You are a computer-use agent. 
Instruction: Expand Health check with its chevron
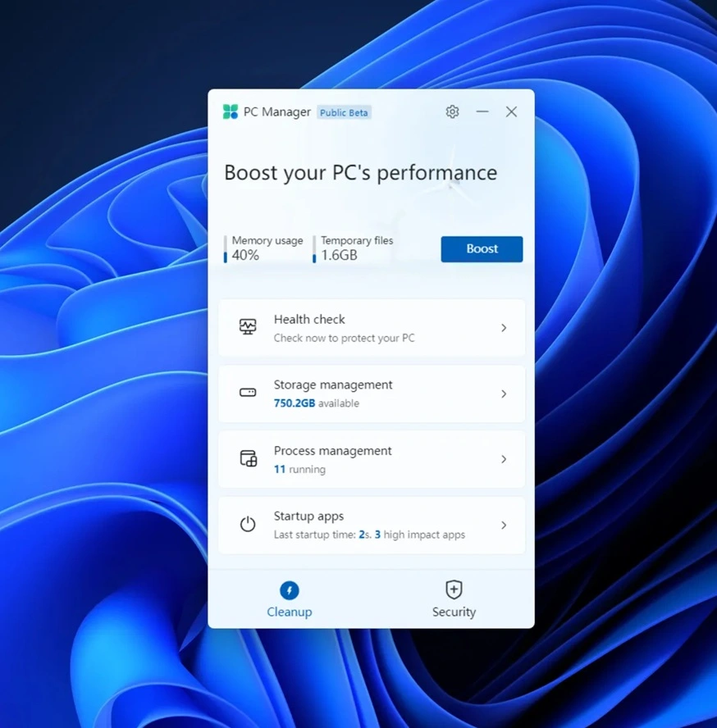(x=504, y=328)
